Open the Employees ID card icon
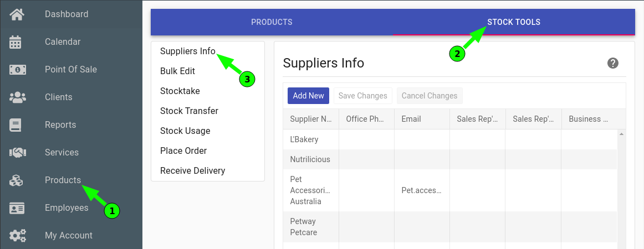Screen dimensions: 644x249 [x=17, y=208]
